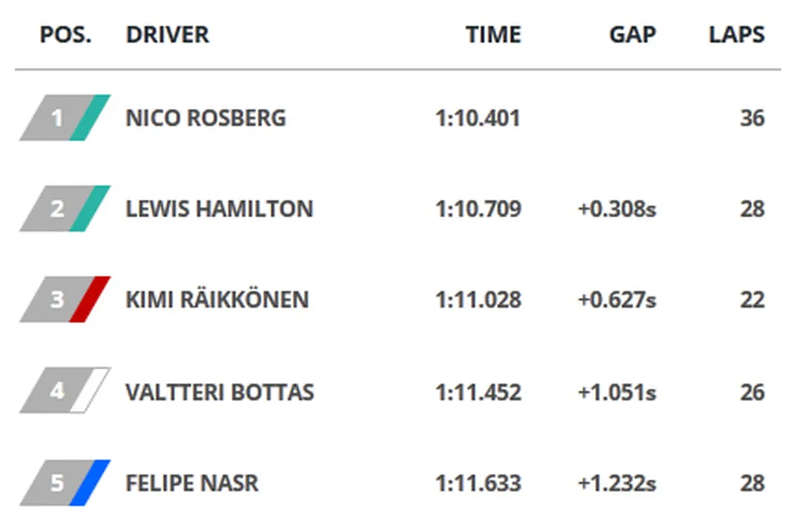
Task: Open Lewis Hamilton driver link
Action: click(x=219, y=209)
